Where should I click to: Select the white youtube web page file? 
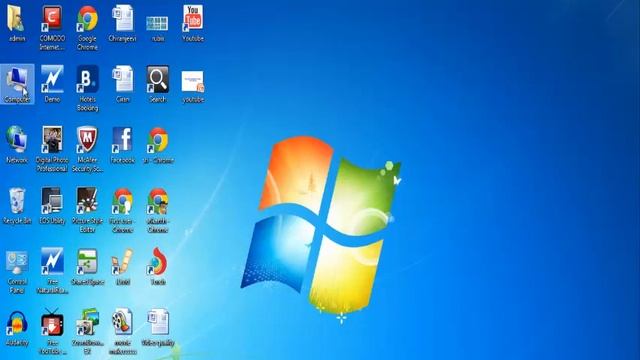click(193, 82)
